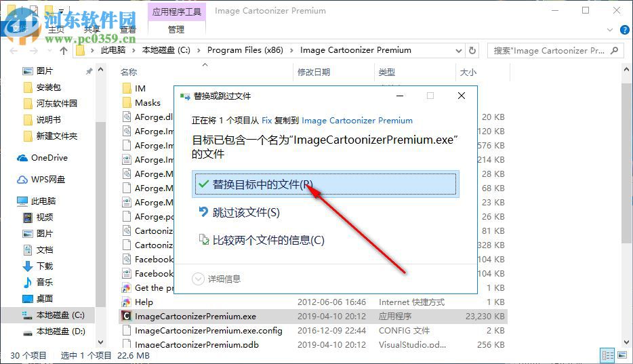Open the Fix source folder link
Image resolution: width=633 pixels, height=364 pixels.
pyautogui.click(x=267, y=120)
